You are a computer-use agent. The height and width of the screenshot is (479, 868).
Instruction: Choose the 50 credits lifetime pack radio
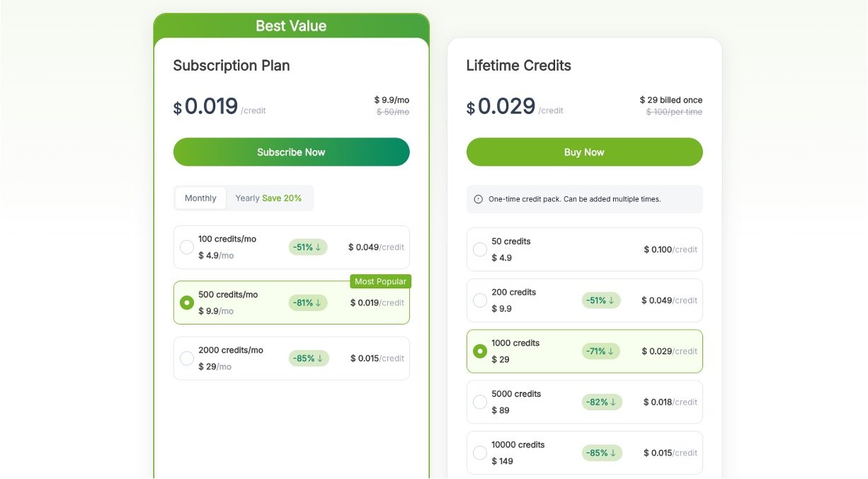pyautogui.click(x=480, y=249)
